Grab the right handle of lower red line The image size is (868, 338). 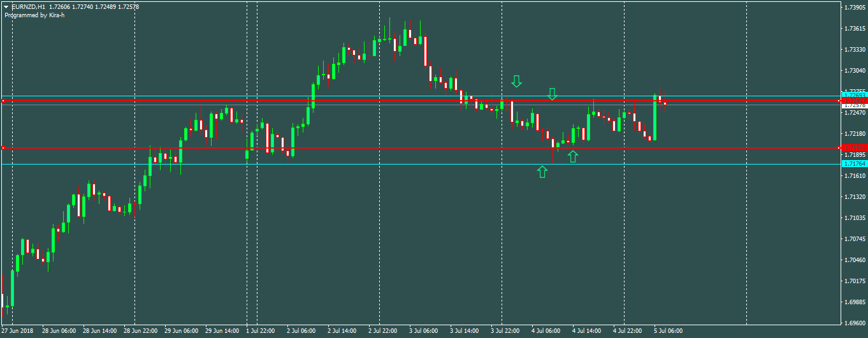click(x=838, y=148)
